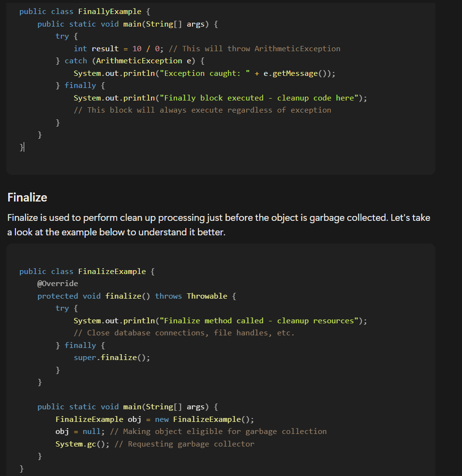Click the "super.finalize();" statement
Viewport: 462px width, 476px height.
112,358
